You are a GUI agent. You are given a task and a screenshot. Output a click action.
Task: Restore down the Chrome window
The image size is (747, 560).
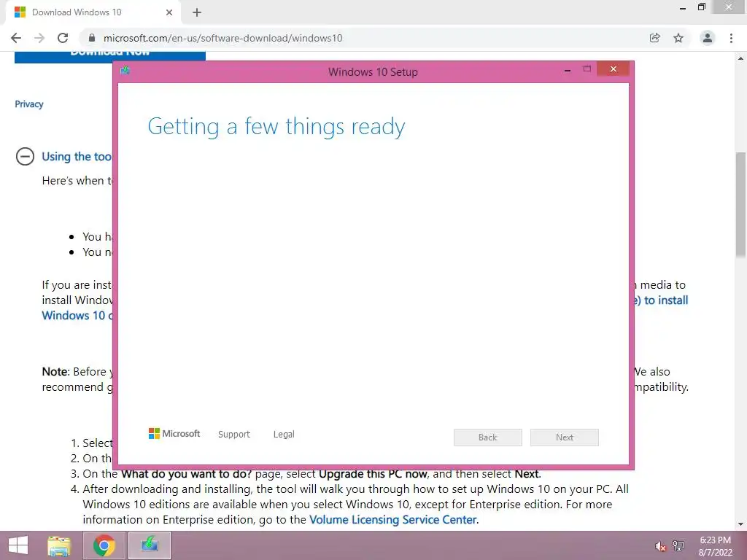(702, 7)
